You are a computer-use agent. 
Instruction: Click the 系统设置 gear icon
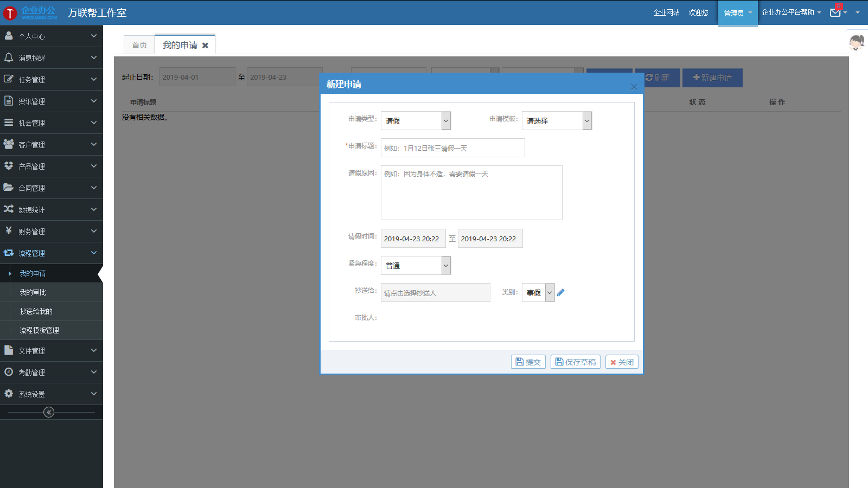click(9, 394)
